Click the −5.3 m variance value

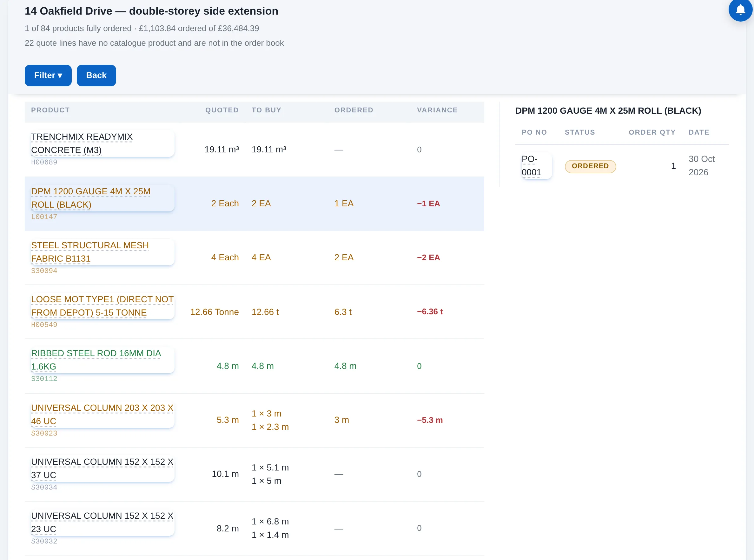point(430,420)
